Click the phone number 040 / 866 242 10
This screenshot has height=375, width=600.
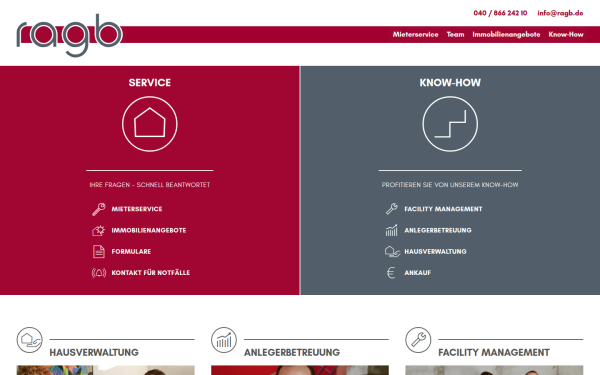(x=500, y=13)
